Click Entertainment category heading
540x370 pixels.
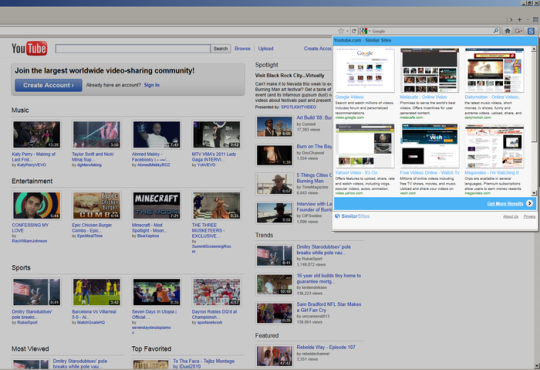32,181
